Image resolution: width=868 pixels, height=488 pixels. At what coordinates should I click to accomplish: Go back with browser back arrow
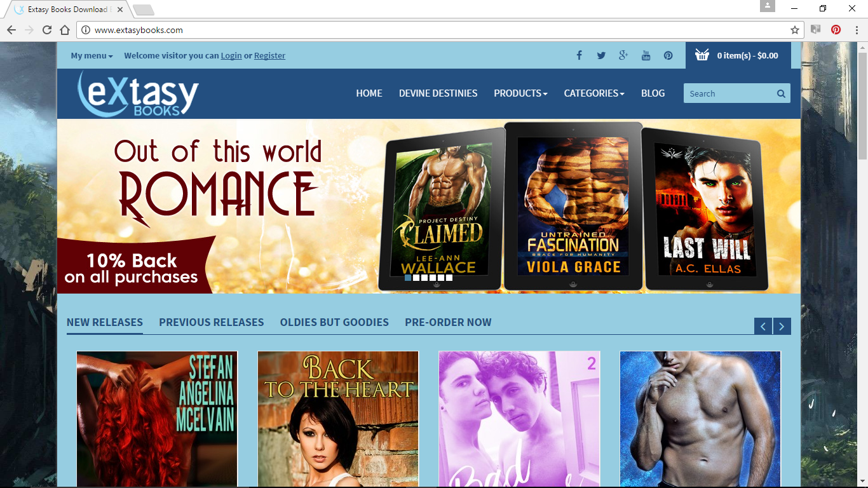[11, 30]
